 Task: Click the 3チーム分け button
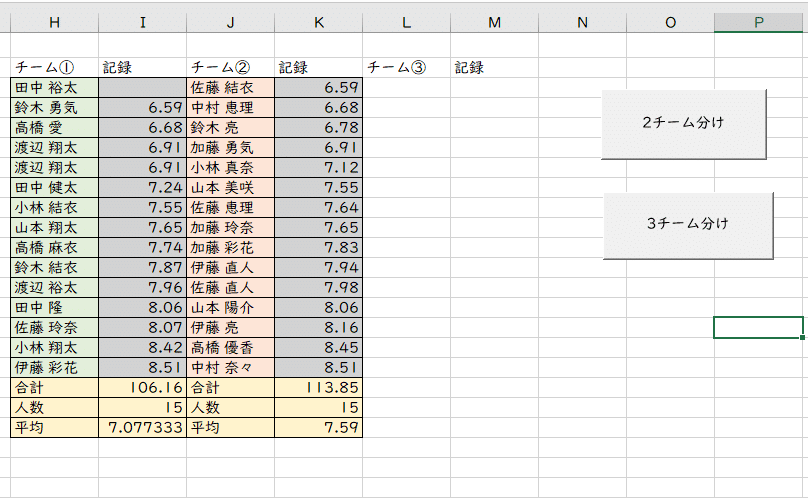pyautogui.click(x=688, y=225)
